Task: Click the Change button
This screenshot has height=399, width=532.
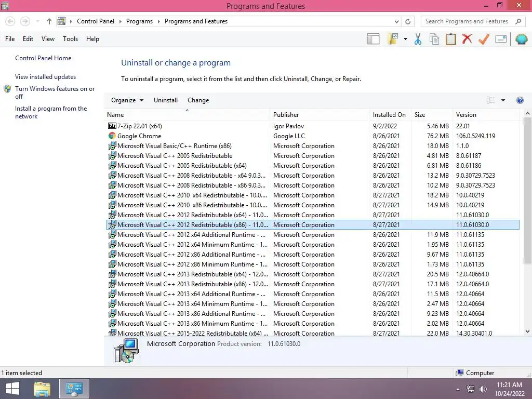Action: click(198, 100)
